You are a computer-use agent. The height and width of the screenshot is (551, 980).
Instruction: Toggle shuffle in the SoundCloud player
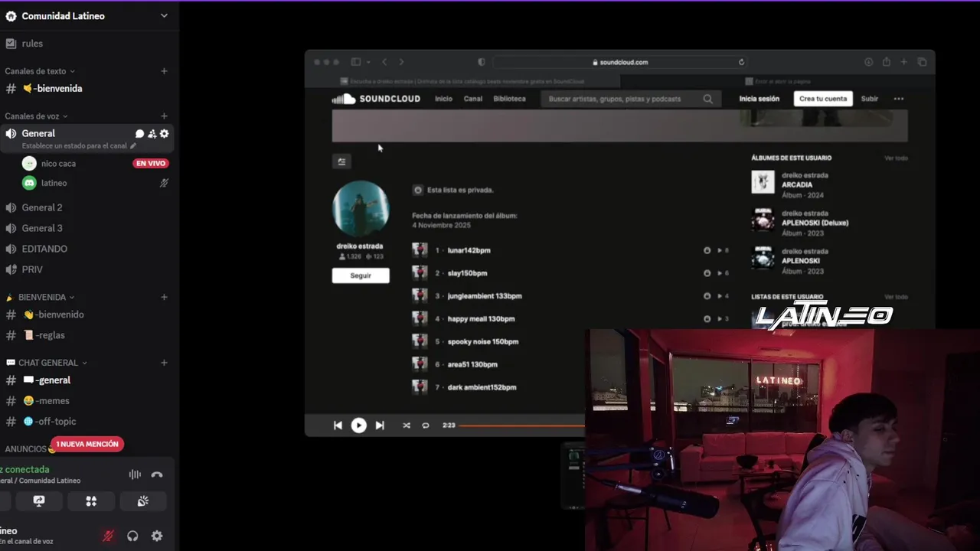pyautogui.click(x=406, y=425)
